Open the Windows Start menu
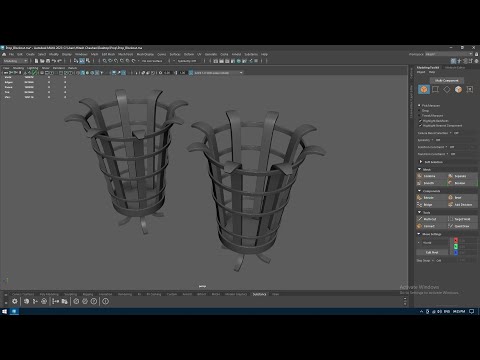The width and height of the screenshot is (480, 360). pyautogui.click(x=4, y=311)
